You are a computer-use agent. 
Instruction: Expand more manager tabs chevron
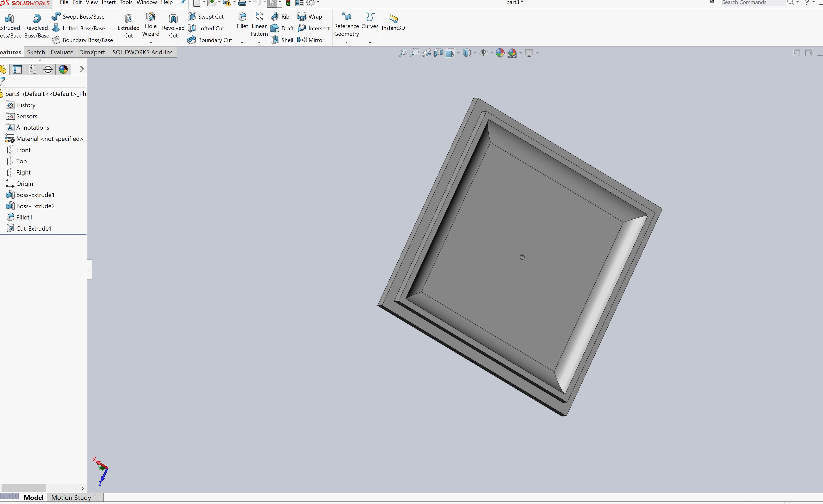pos(82,69)
